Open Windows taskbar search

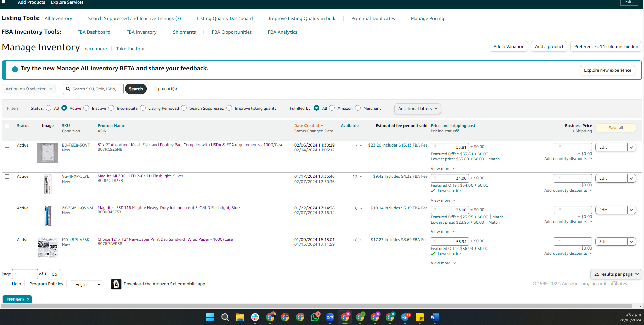[x=225, y=317]
